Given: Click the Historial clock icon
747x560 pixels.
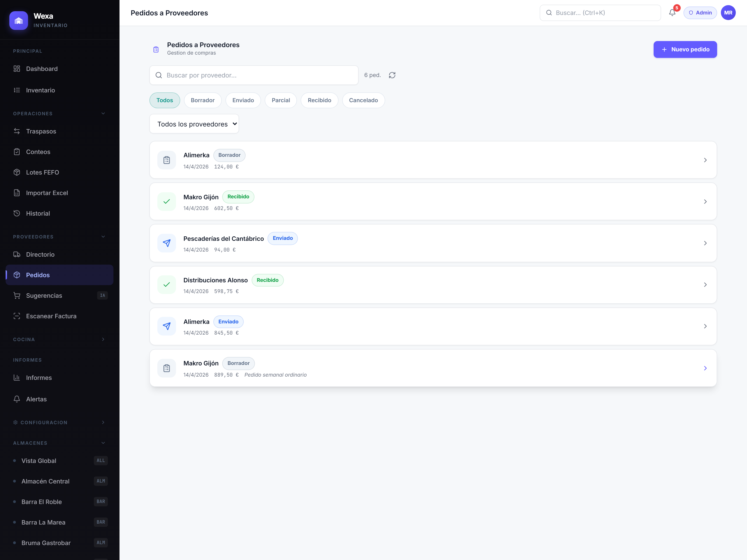Looking at the screenshot, I should point(17,213).
